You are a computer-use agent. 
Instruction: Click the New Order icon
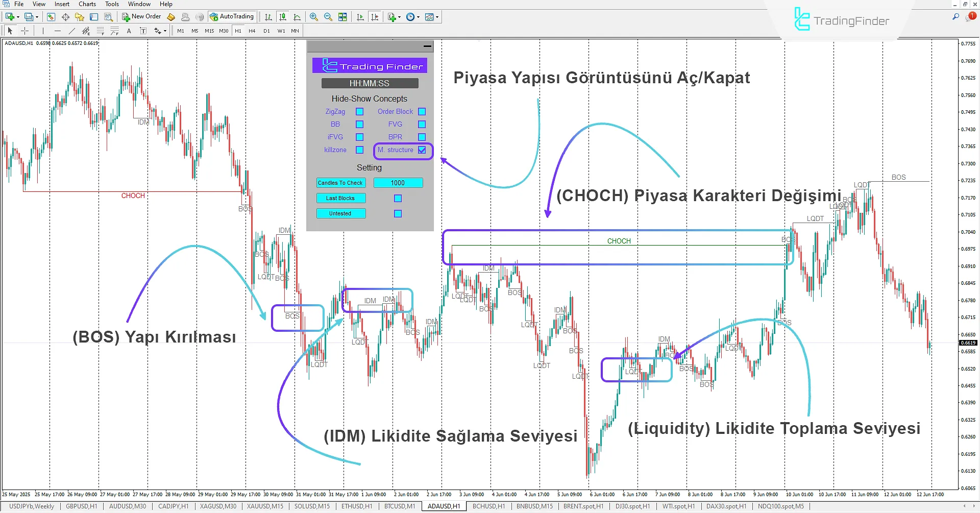(x=142, y=16)
